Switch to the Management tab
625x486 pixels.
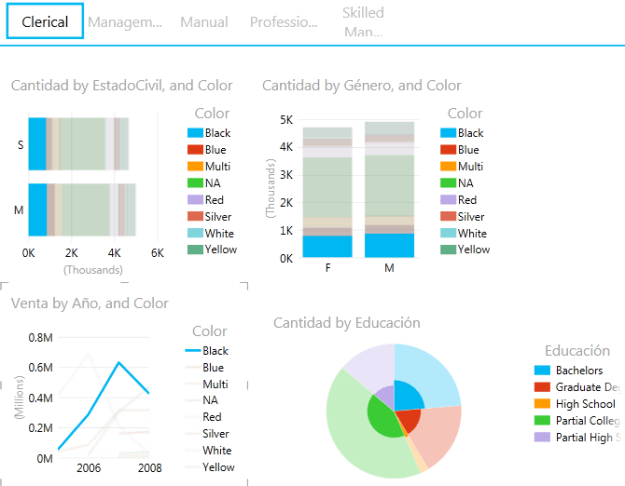point(124,22)
